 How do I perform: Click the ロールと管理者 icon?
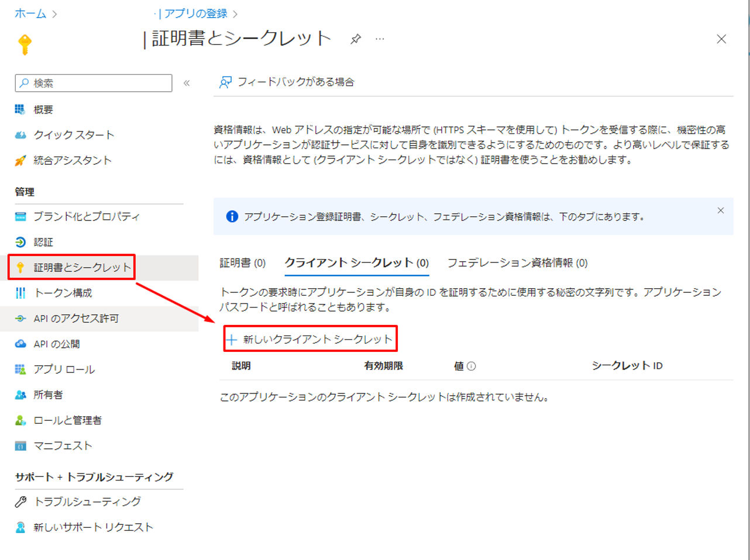pyautogui.click(x=20, y=420)
